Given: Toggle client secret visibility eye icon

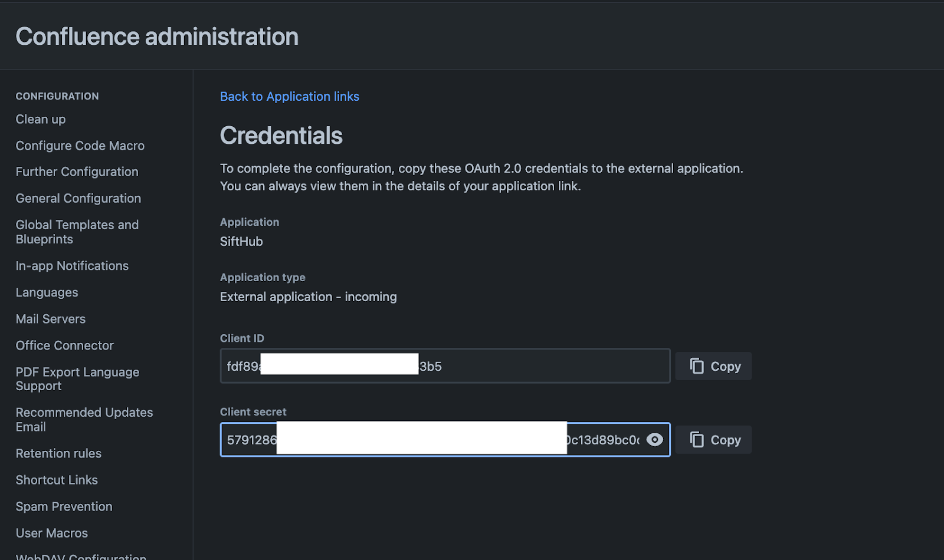Looking at the screenshot, I should [654, 440].
